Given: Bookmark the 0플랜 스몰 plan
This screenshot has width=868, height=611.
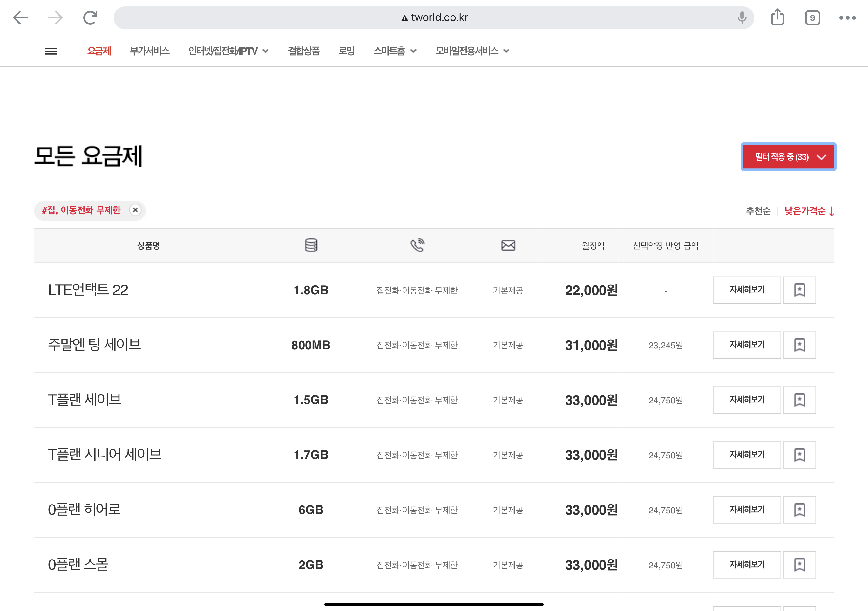Looking at the screenshot, I should [799, 565].
